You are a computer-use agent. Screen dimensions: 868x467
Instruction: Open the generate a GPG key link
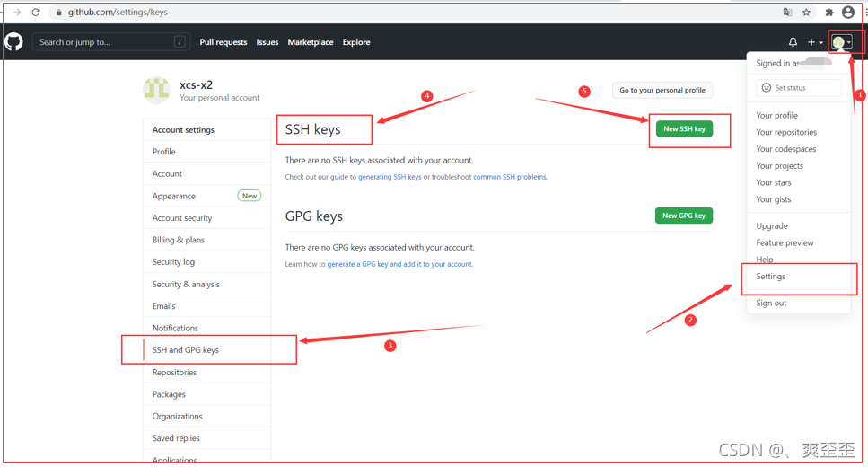pos(399,264)
